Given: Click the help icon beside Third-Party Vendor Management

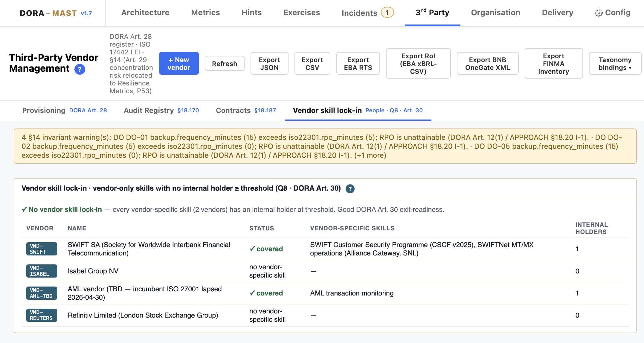Looking at the screenshot, I should (x=80, y=69).
